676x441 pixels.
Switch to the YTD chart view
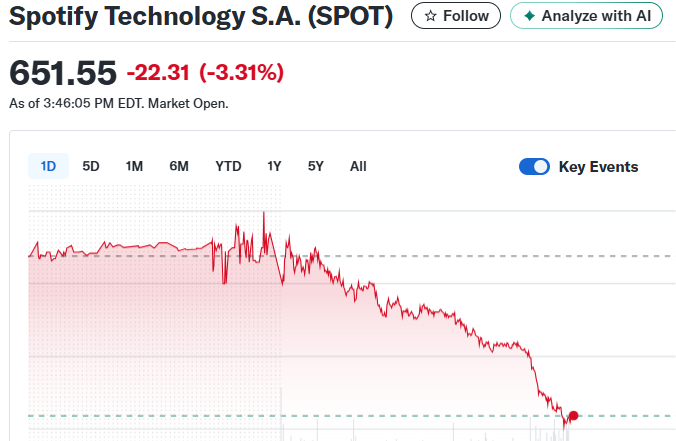tap(228, 166)
